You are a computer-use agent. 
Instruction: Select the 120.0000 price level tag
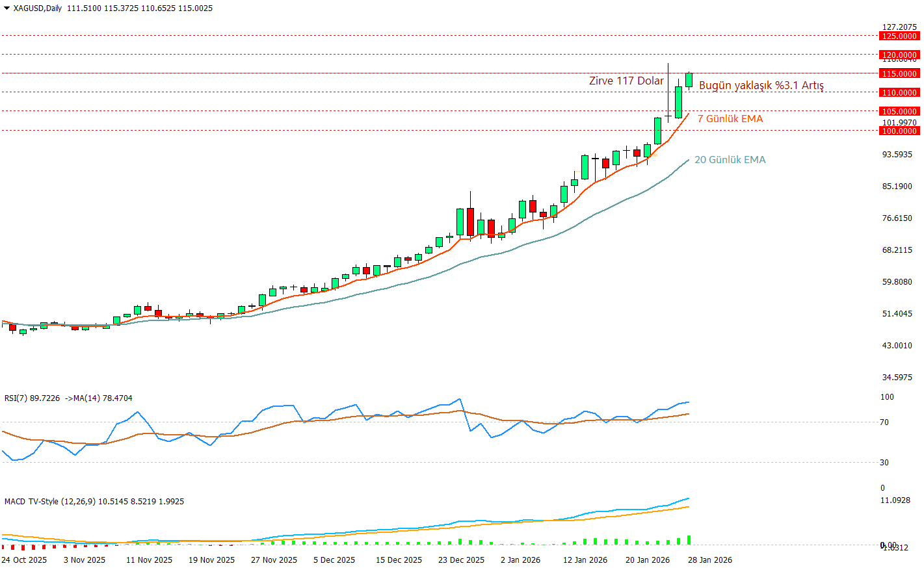(x=899, y=55)
